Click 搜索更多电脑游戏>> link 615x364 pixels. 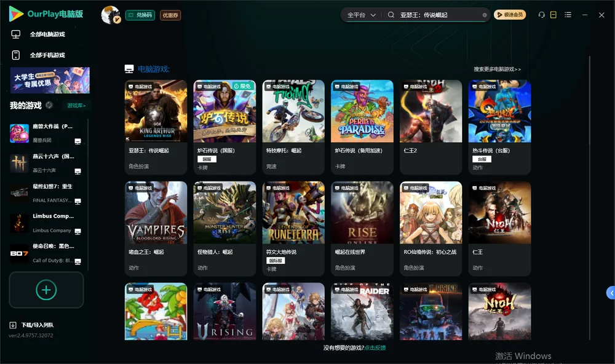pyautogui.click(x=497, y=69)
